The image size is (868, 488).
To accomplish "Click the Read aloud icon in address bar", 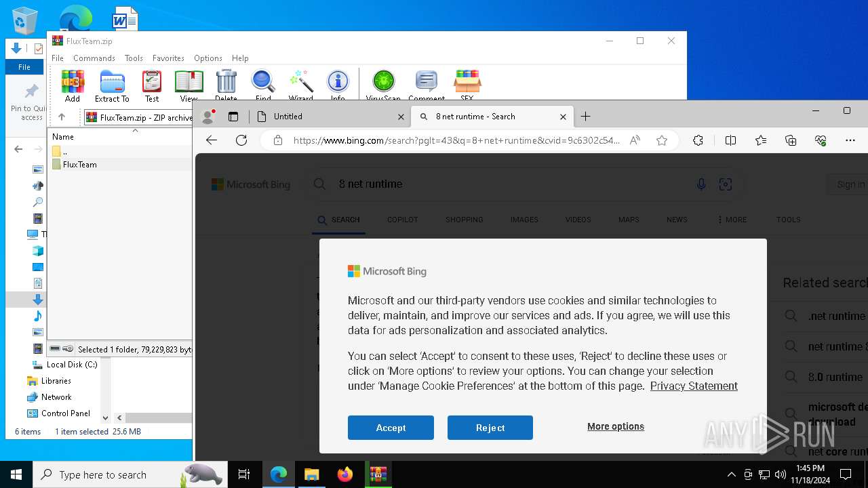I will [635, 140].
